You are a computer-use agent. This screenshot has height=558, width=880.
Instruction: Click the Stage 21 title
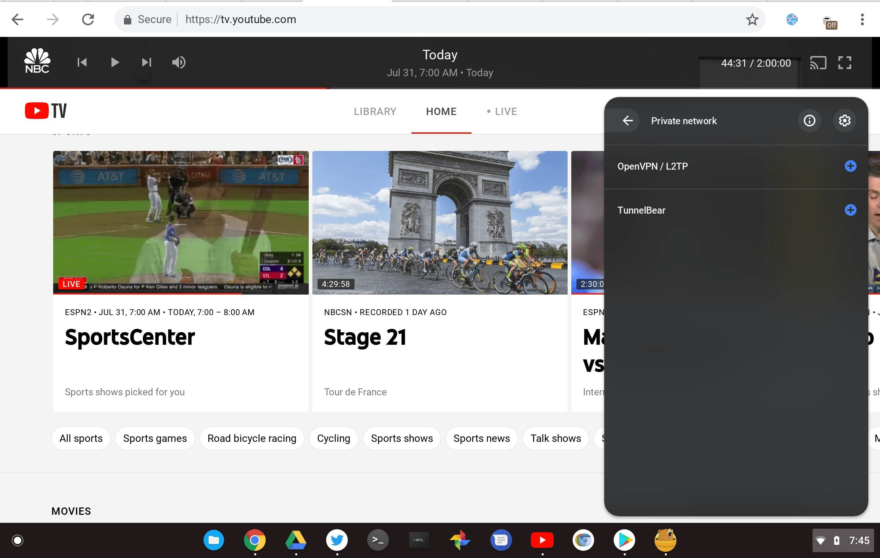(x=365, y=337)
